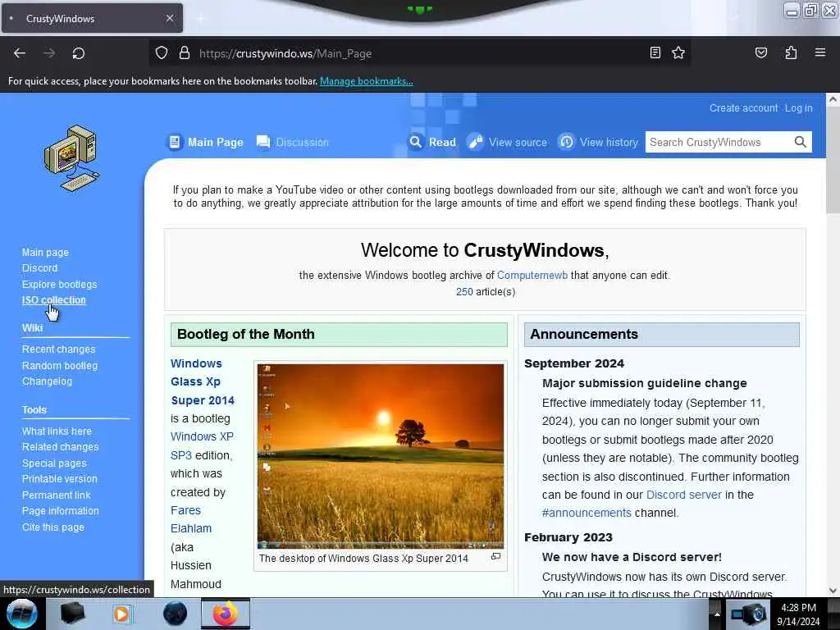The width and height of the screenshot is (840, 630).
Task: Open What links here
Action: [57, 431]
